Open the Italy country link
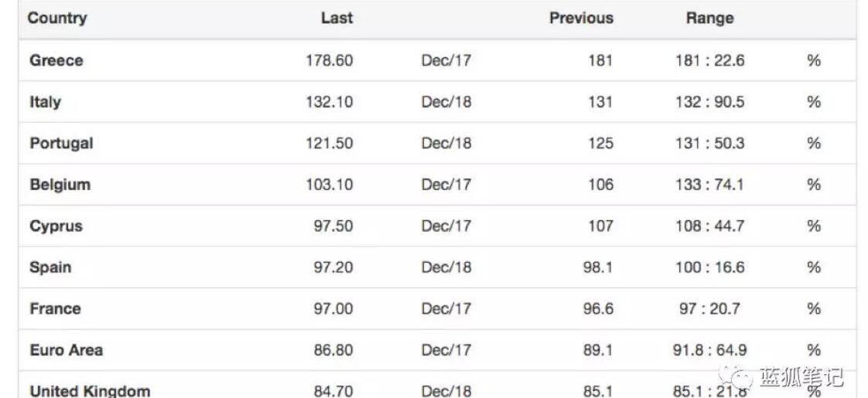The height and width of the screenshot is (398, 868). 45,102
